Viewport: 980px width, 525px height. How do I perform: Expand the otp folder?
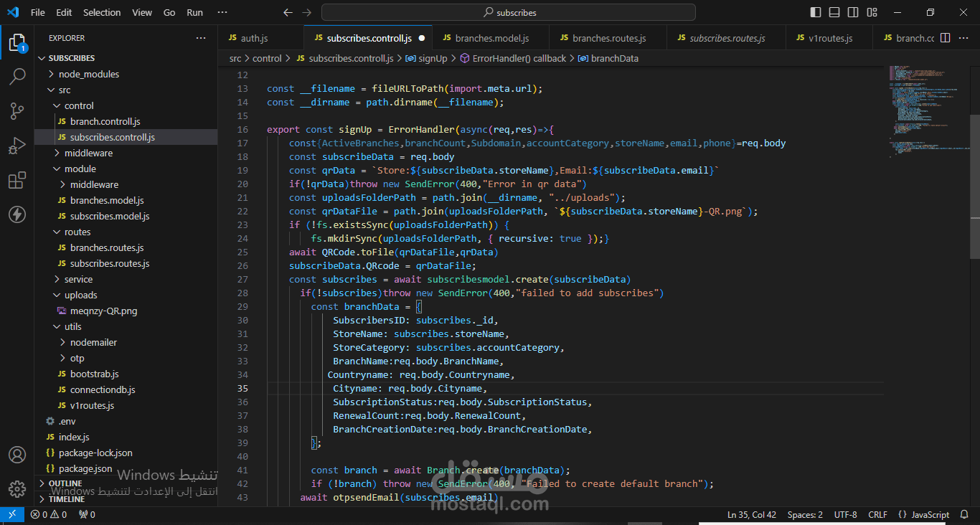click(126, 358)
